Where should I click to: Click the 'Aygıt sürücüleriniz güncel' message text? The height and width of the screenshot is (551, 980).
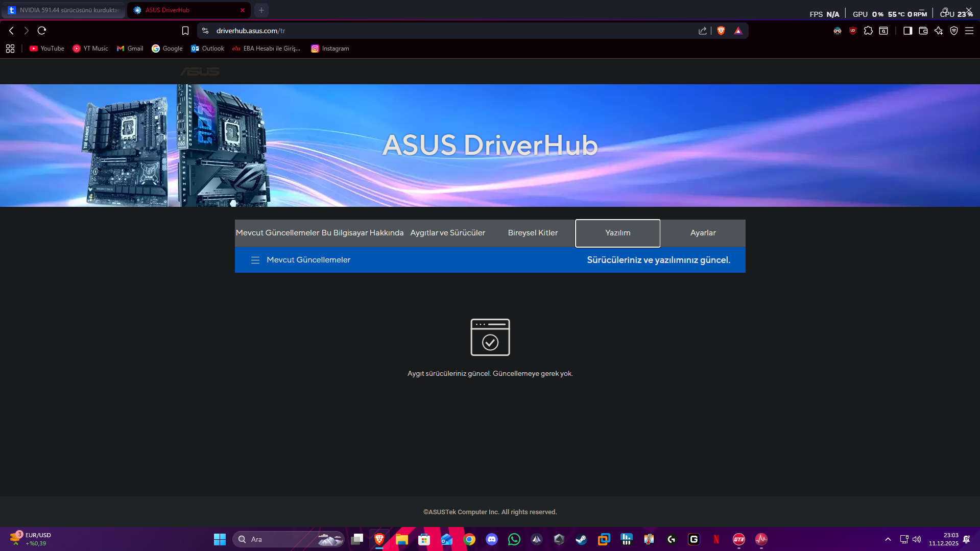(x=490, y=374)
